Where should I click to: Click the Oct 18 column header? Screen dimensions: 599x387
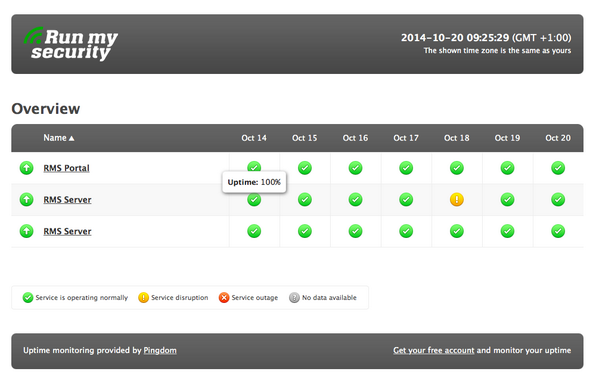tap(457, 138)
